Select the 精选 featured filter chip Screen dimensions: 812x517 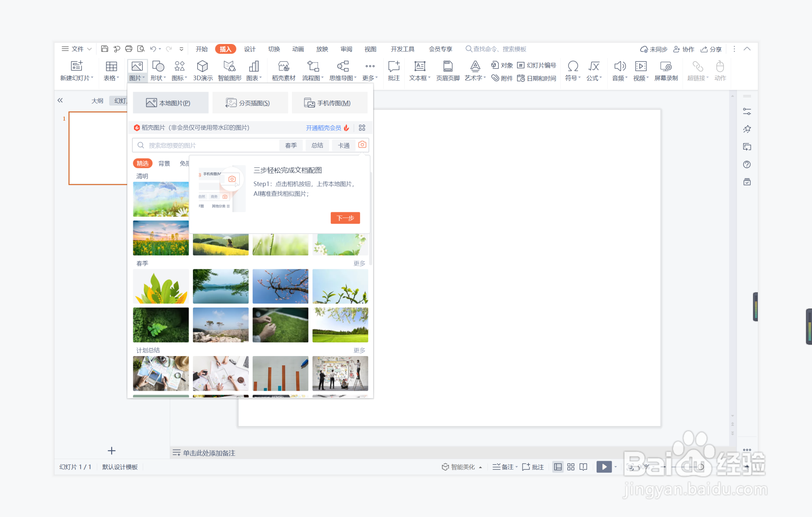(x=143, y=163)
